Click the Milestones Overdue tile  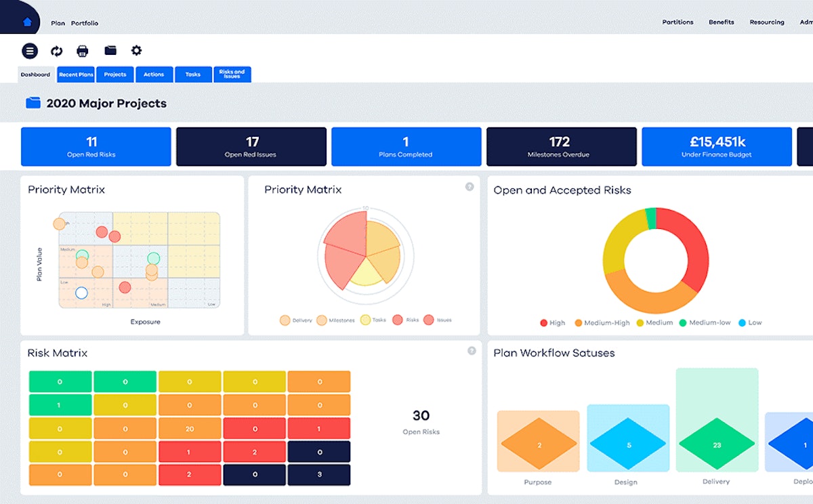(x=561, y=146)
